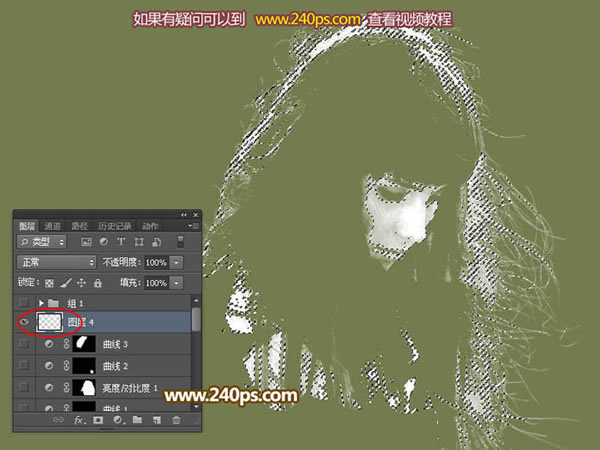Open the opacity 100% dropdown arrow
Image resolution: width=600 pixels, height=450 pixels.
pyautogui.click(x=176, y=262)
